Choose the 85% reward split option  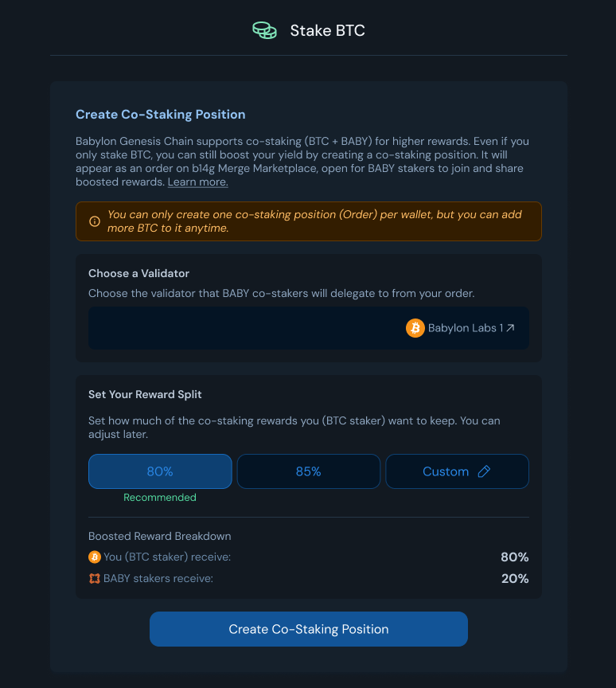[308, 471]
